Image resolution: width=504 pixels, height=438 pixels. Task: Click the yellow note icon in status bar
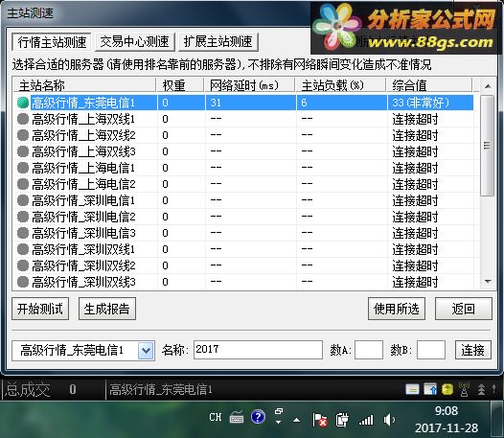coord(412,389)
